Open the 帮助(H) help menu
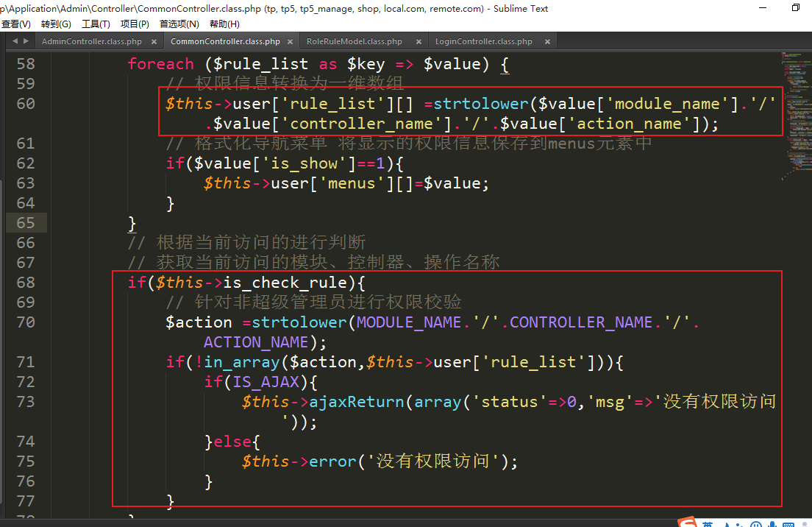 point(224,24)
